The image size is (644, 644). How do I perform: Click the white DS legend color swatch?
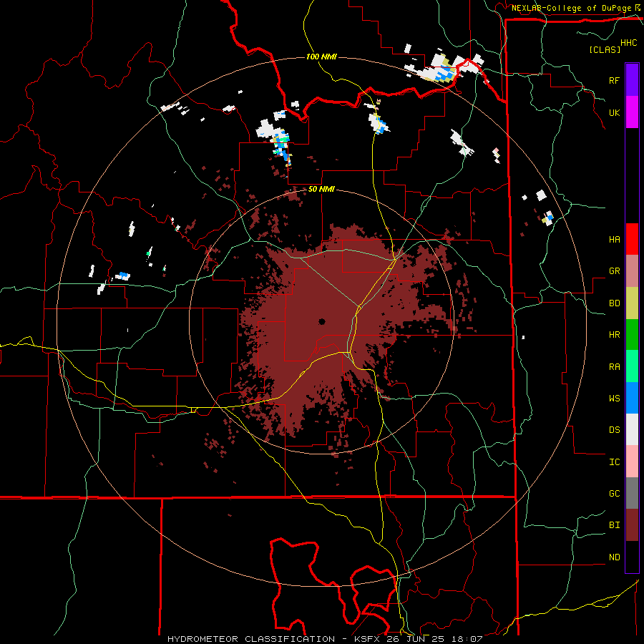(632, 429)
